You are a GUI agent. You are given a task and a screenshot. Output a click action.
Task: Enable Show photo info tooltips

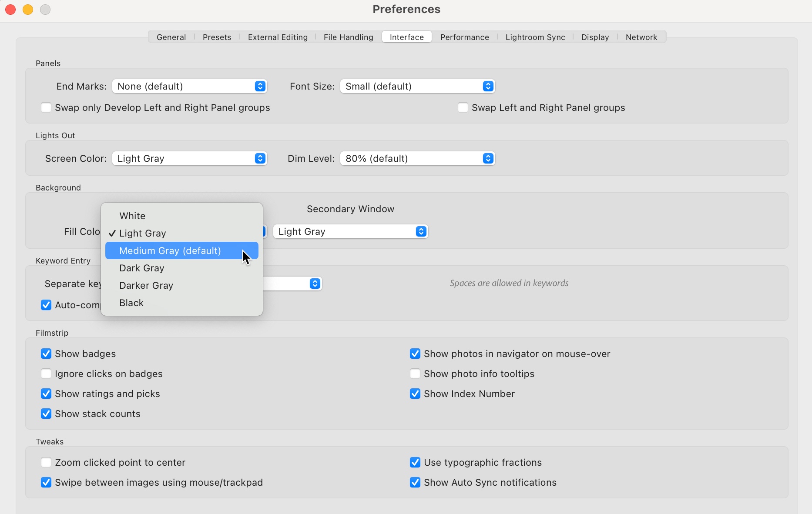415,374
